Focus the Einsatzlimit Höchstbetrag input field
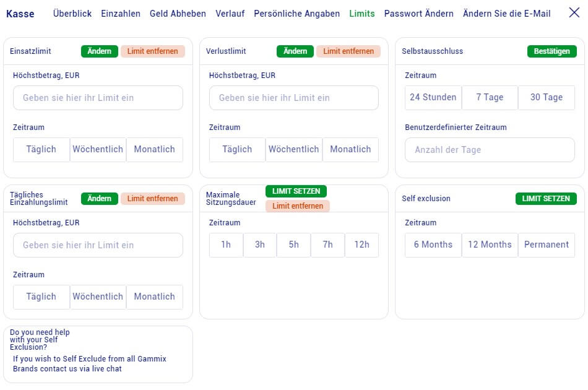 (98, 98)
